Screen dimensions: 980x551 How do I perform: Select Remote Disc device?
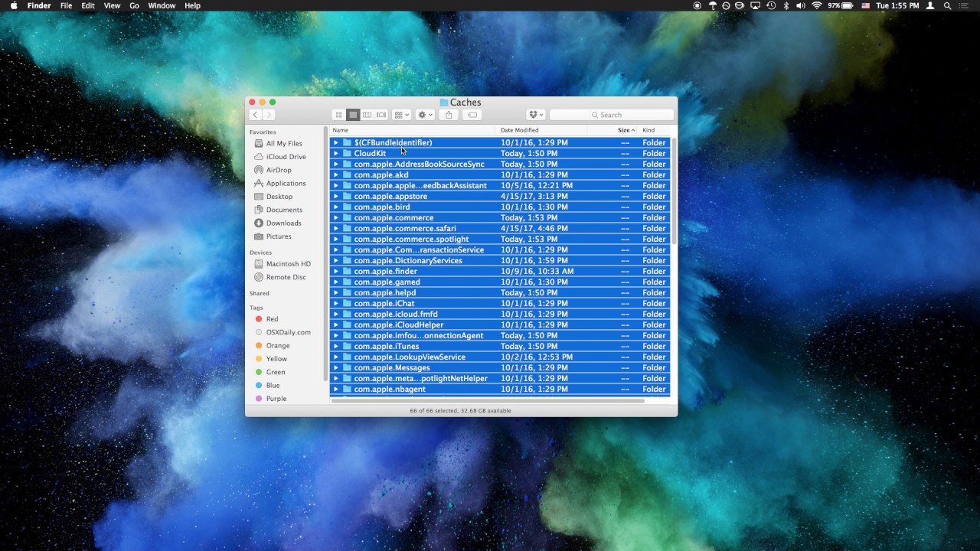pos(286,277)
